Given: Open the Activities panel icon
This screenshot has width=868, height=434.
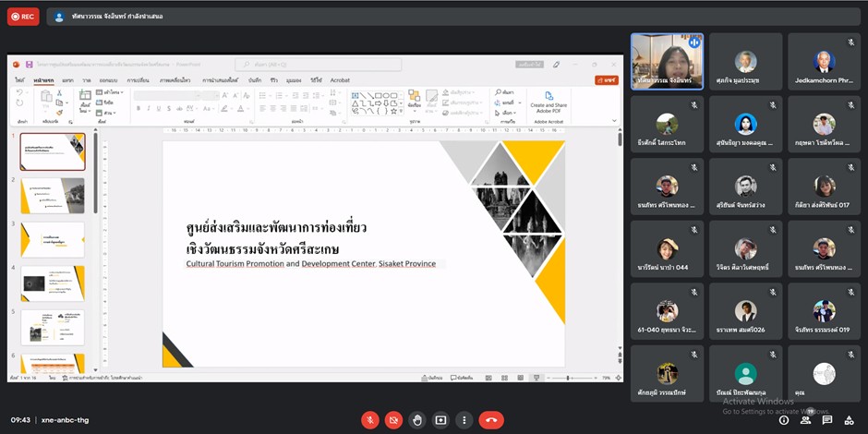Looking at the screenshot, I should [x=849, y=420].
